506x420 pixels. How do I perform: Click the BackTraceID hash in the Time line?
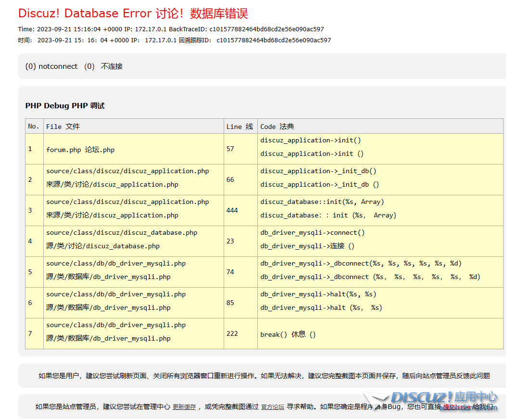click(266, 29)
